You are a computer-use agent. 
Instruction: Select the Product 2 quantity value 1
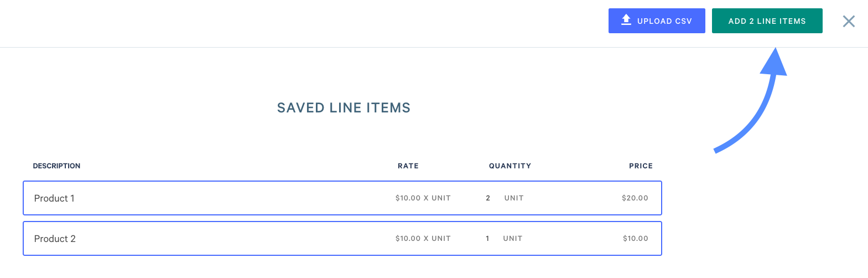(487, 238)
